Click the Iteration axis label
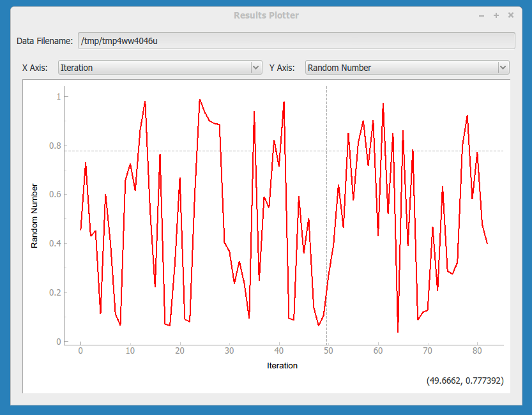Screen dimensions: 532x415 pos(282,365)
